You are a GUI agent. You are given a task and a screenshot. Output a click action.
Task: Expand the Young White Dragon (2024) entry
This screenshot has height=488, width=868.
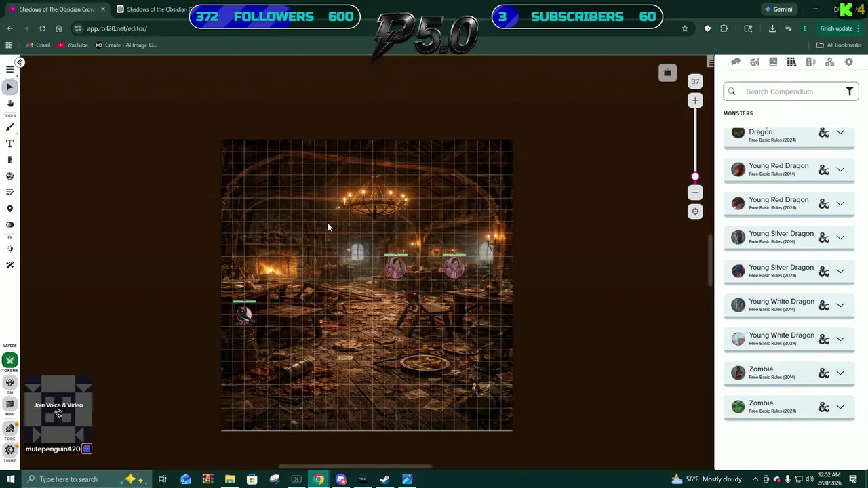[x=840, y=339]
